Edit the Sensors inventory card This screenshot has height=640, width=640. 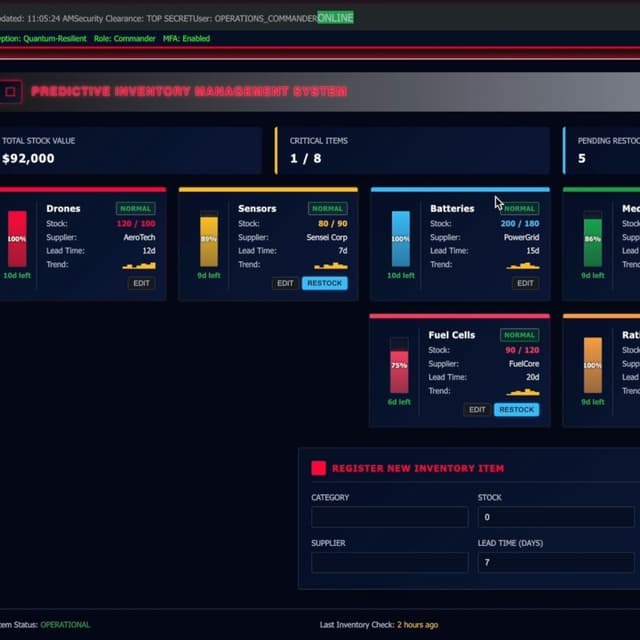point(285,283)
